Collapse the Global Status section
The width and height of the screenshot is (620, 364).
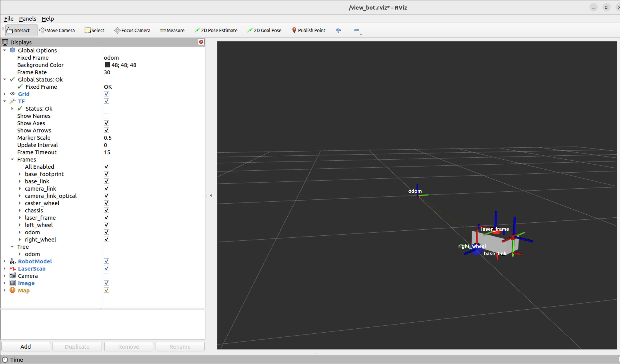(x=5, y=79)
